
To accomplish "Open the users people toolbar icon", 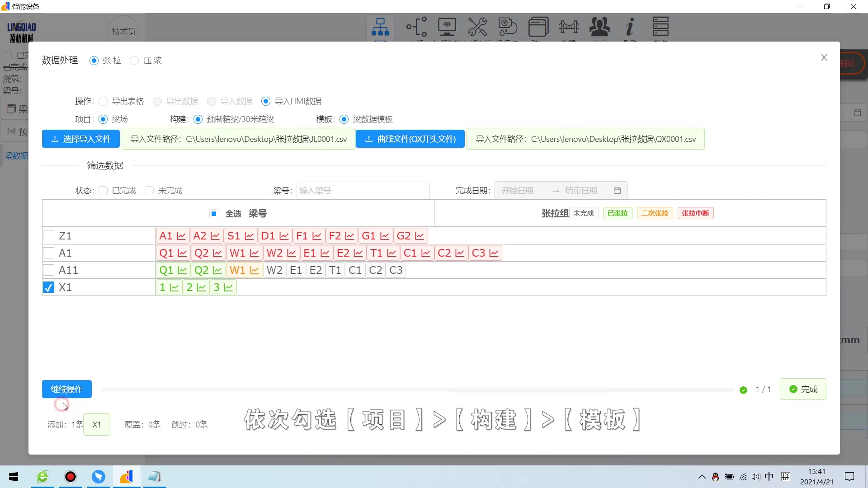I will click(599, 27).
